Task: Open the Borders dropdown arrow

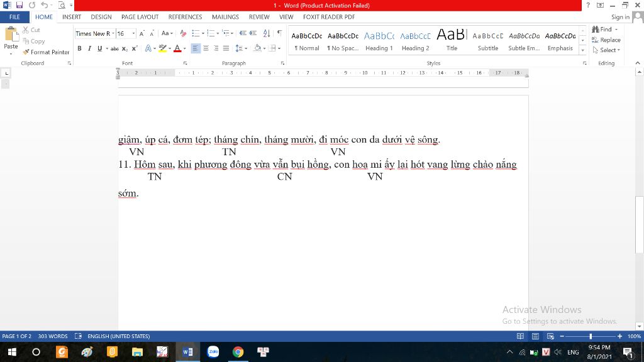Action: 279,48
